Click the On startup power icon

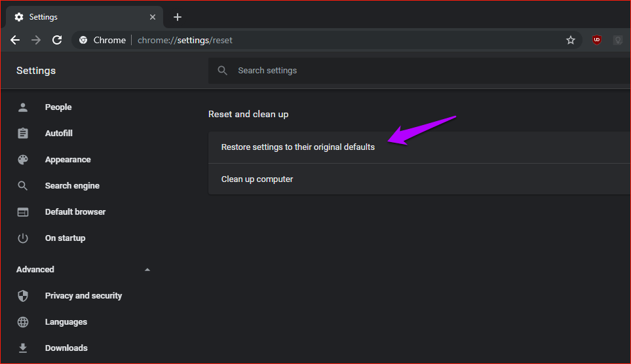pyautogui.click(x=23, y=238)
